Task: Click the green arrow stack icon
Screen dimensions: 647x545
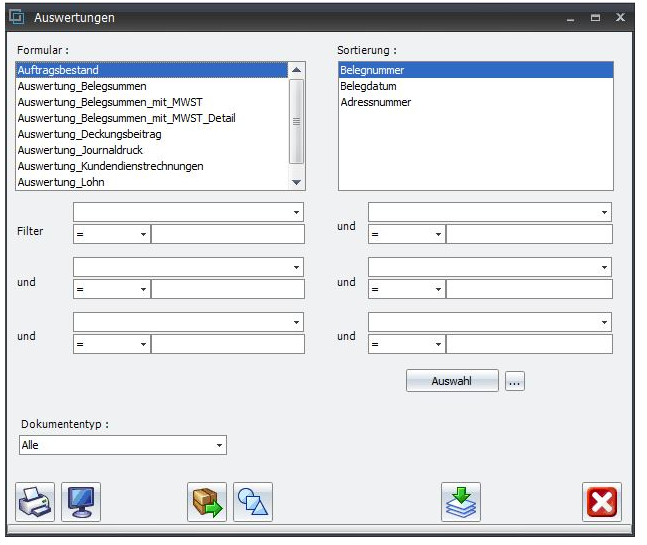Action: tap(461, 501)
